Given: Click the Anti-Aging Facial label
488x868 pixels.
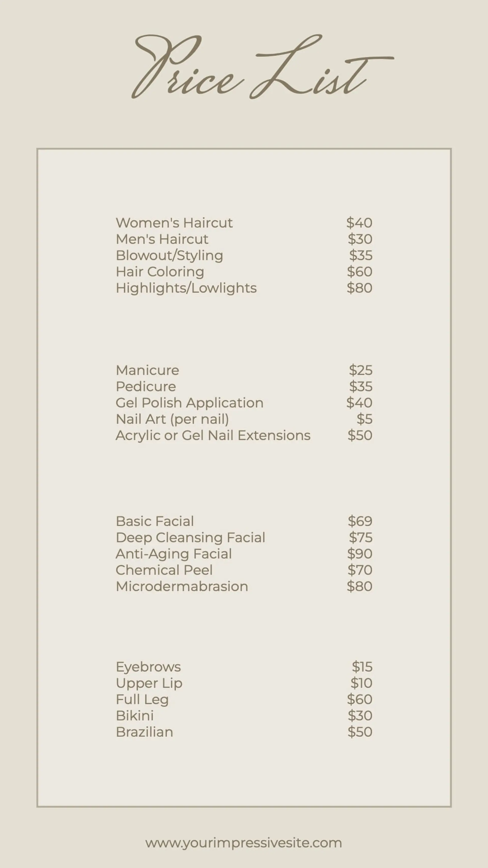Looking at the screenshot, I should pyautogui.click(x=174, y=554).
